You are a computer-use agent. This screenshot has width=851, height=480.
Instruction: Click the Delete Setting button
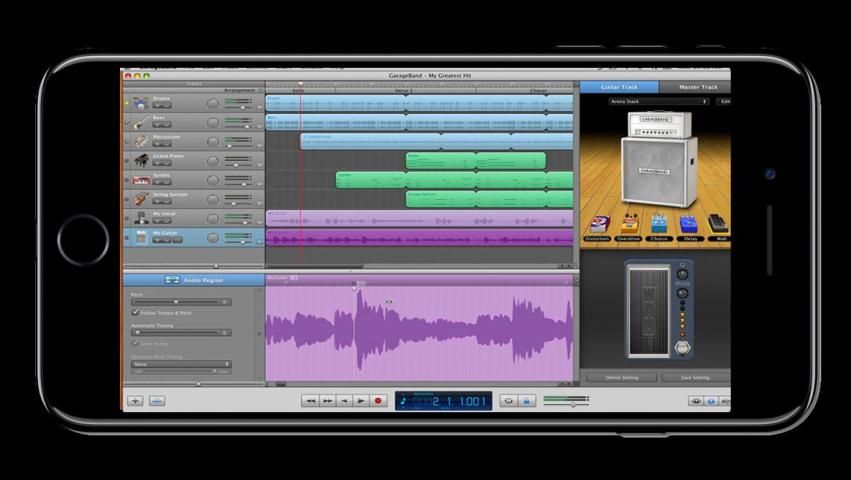tap(620, 377)
